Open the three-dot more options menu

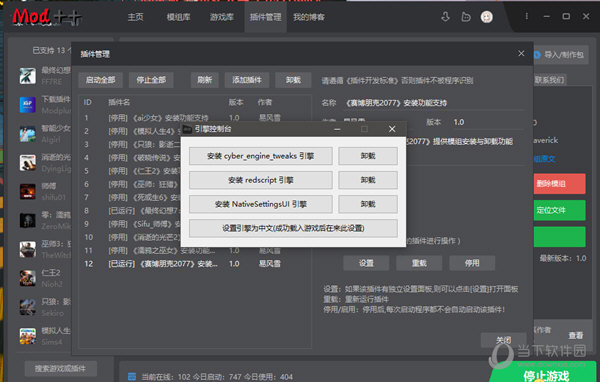(527, 16)
